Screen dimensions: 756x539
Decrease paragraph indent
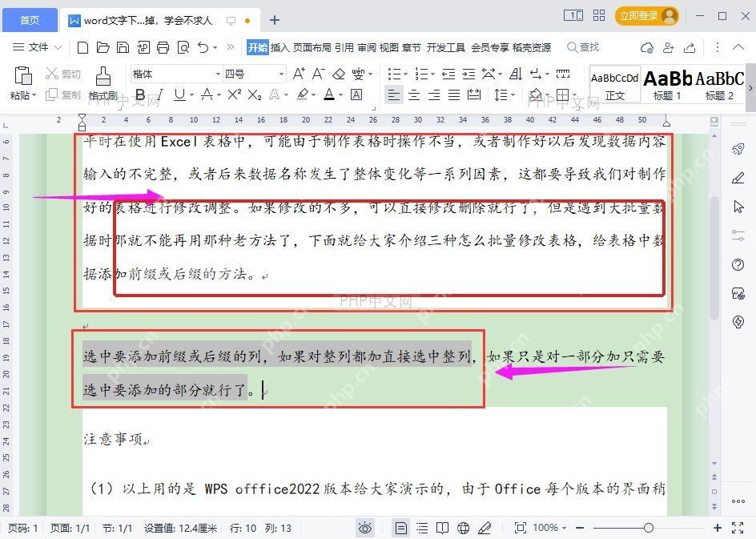point(448,74)
